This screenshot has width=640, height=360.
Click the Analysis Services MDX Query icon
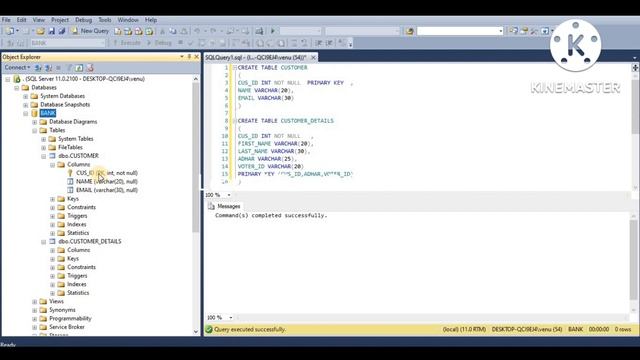(128, 31)
